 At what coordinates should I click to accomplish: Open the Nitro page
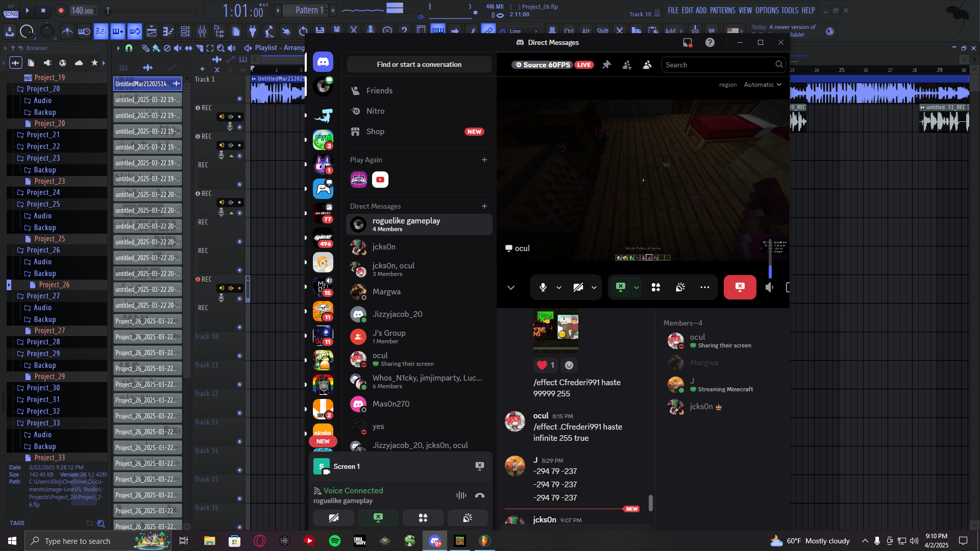(375, 111)
